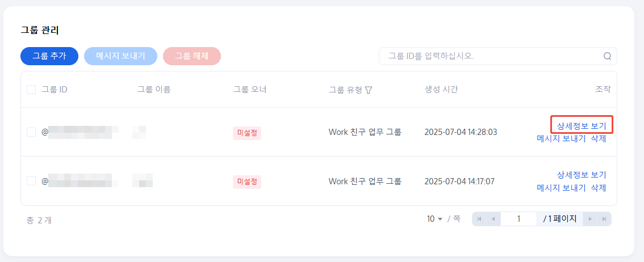
Task: Check the first group row checkbox
Action: tap(31, 132)
